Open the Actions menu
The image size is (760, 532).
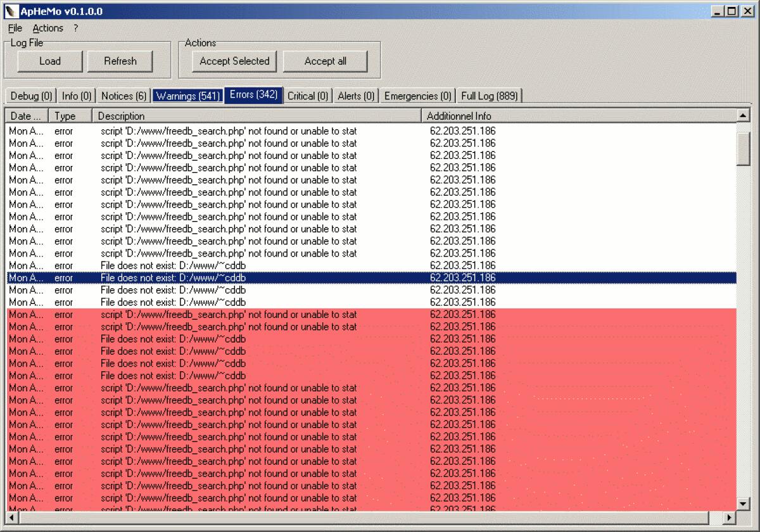point(47,28)
